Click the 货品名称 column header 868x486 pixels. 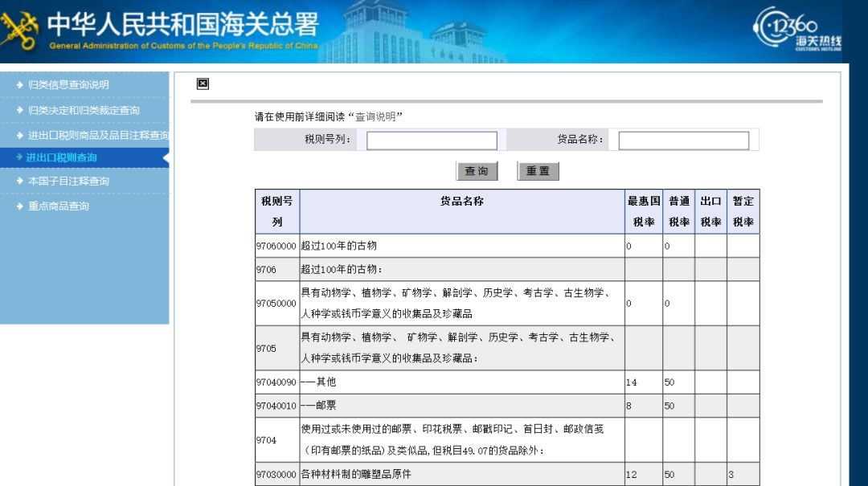coord(462,202)
